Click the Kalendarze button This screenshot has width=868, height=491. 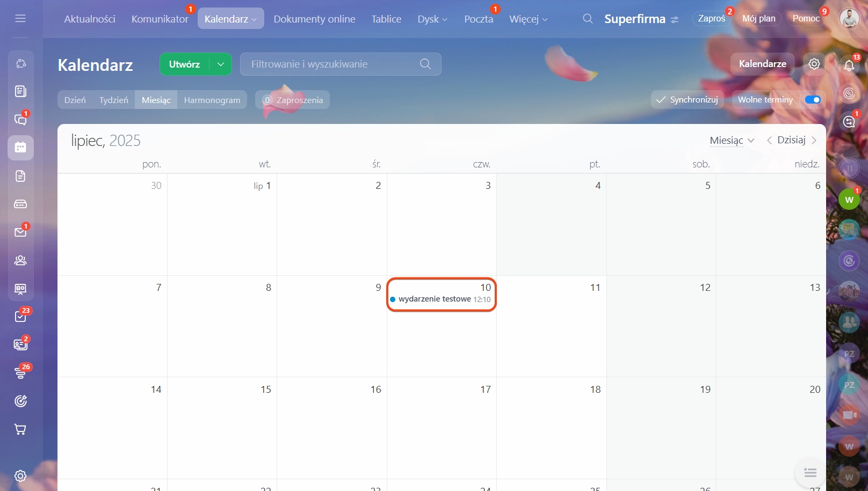pyautogui.click(x=762, y=64)
